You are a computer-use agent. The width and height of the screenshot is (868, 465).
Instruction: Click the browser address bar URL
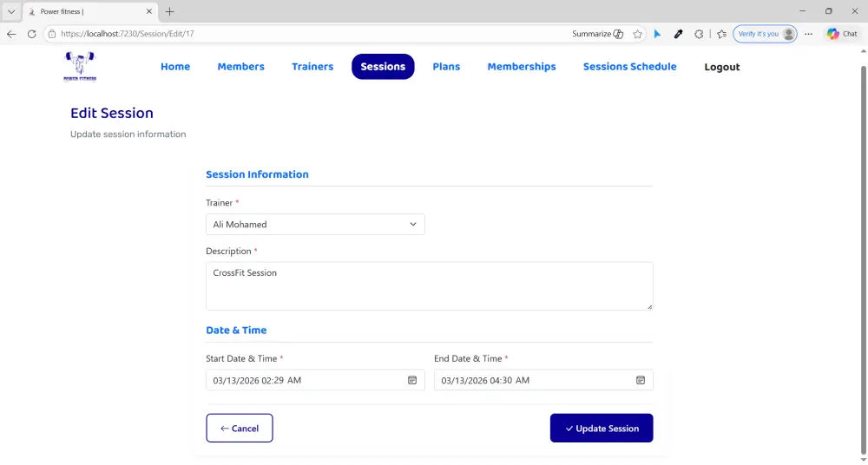click(128, 34)
